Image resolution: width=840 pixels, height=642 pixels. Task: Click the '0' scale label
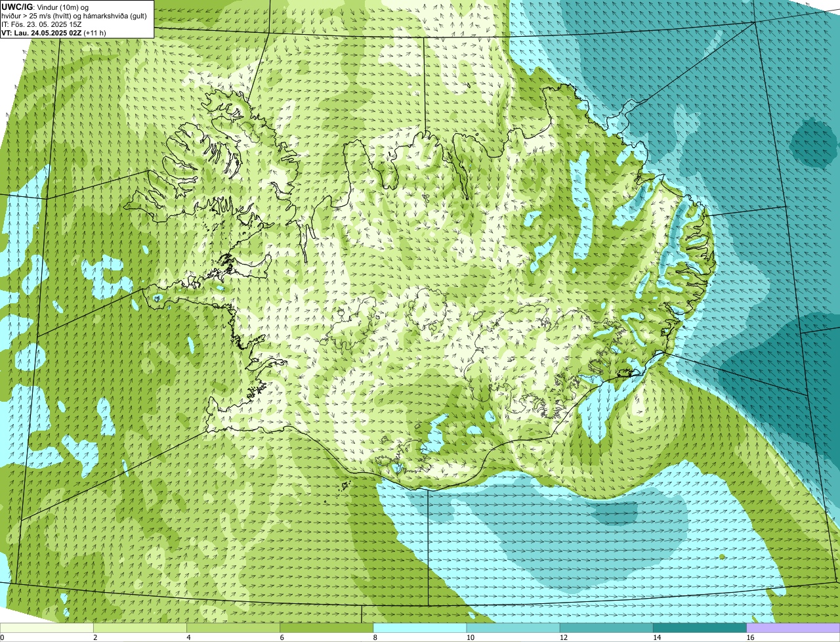point(3,637)
